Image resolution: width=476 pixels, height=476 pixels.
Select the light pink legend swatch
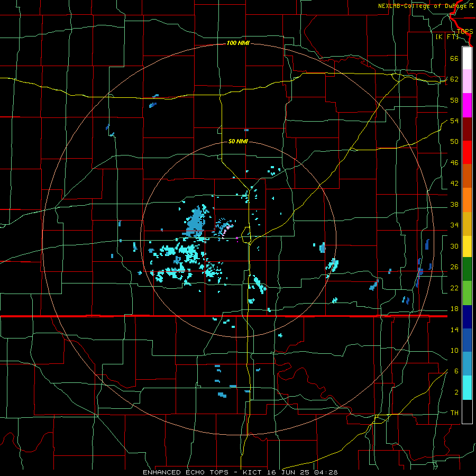(x=467, y=81)
